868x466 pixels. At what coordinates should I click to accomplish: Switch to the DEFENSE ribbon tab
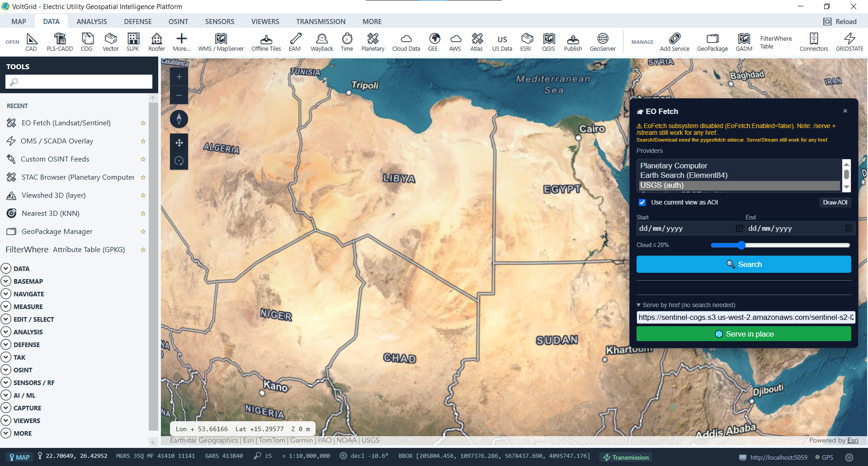point(138,21)
